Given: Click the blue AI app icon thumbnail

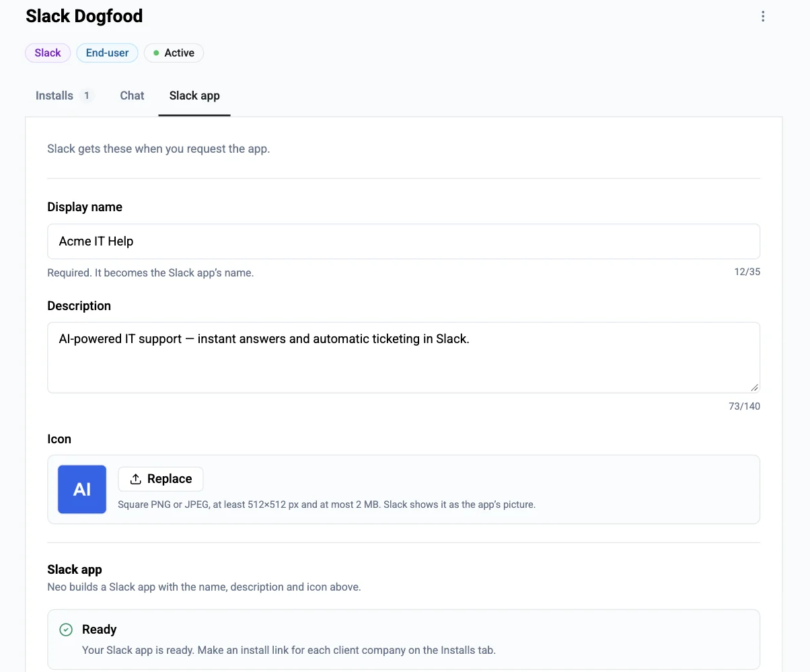Looking at the screenshot, I should pos(82,489).
